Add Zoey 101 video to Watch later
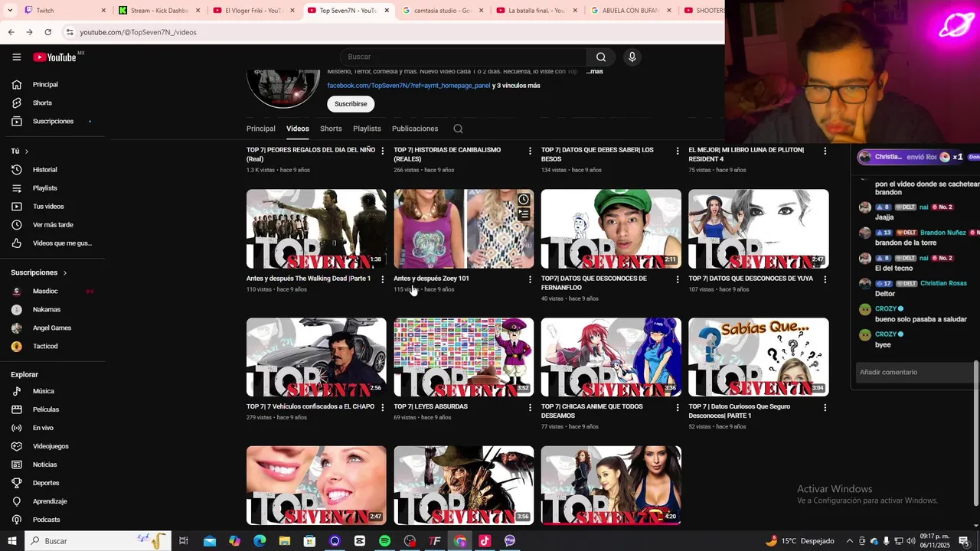 pyautogui.click(x=524, y=200)
